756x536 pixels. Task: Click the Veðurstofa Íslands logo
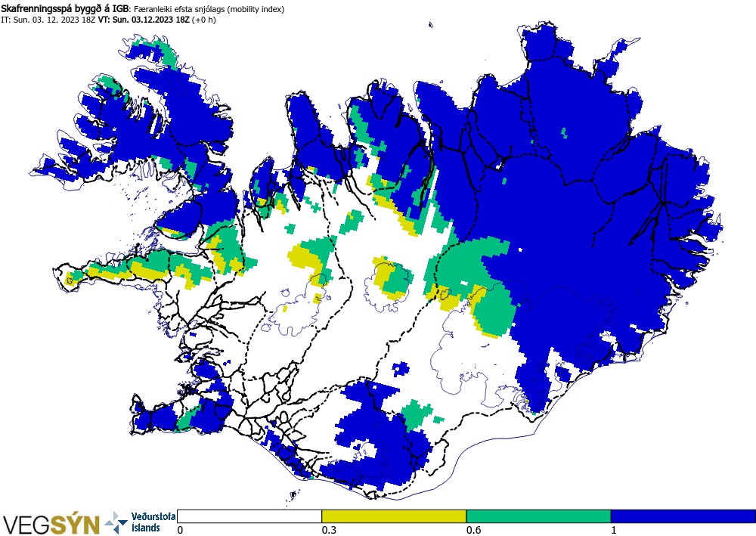(141, 522)
